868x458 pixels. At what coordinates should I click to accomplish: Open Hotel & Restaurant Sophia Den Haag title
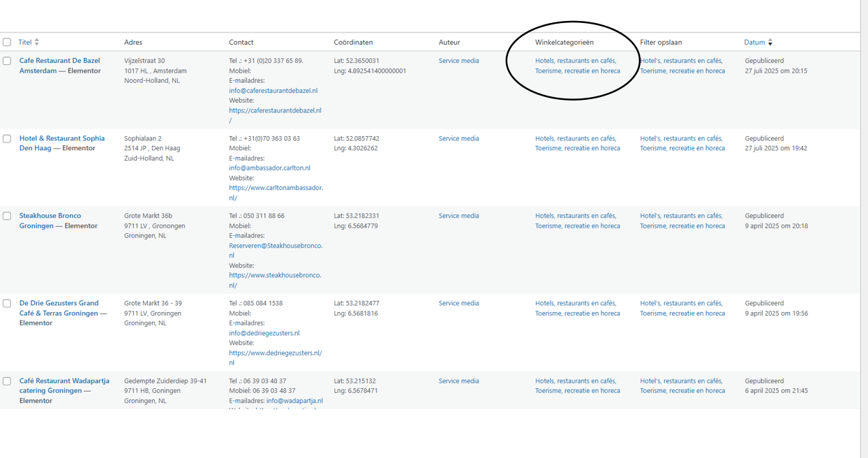[61, 143]
